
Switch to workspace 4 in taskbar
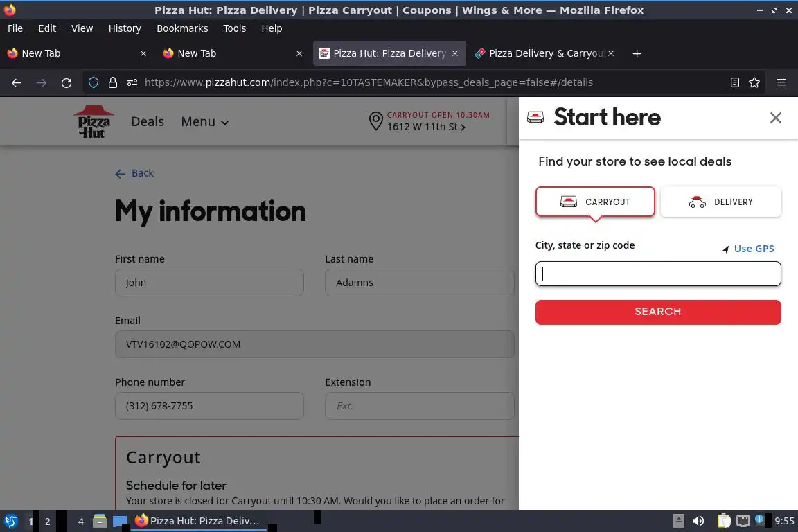[x=80, y=522]
